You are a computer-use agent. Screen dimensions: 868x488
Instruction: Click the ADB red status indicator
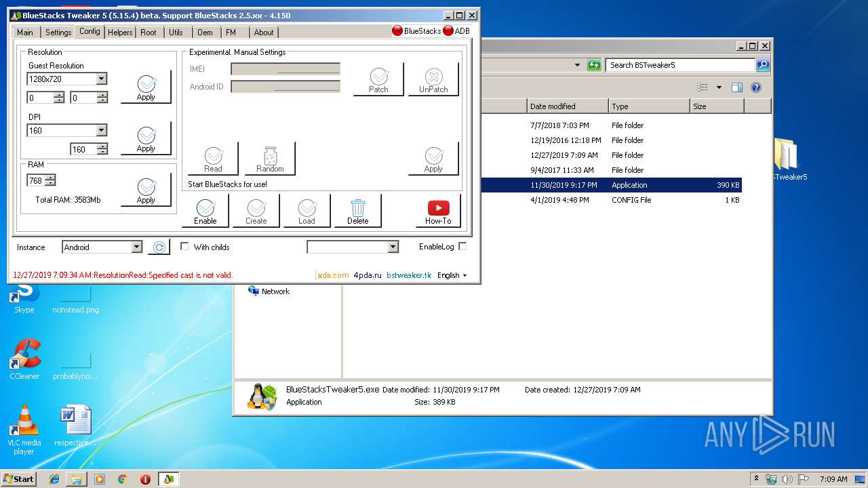point(448,31)
